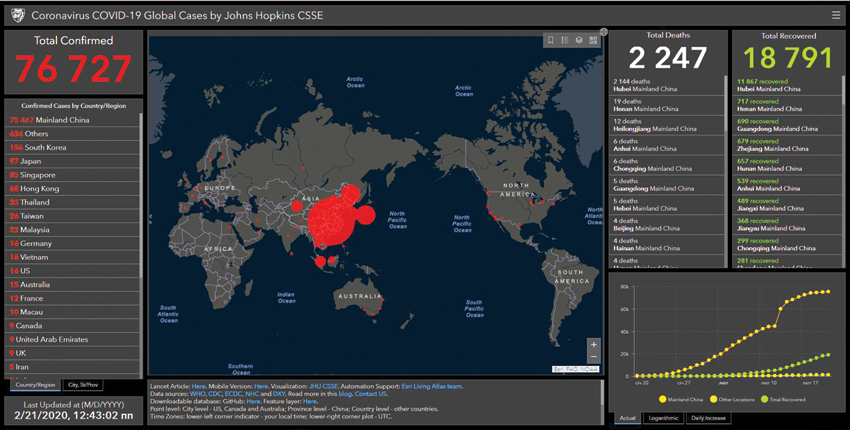
Task: Toggle Mainland China series in chart legend
Action: pyautogui.click(x=680, y=399)
